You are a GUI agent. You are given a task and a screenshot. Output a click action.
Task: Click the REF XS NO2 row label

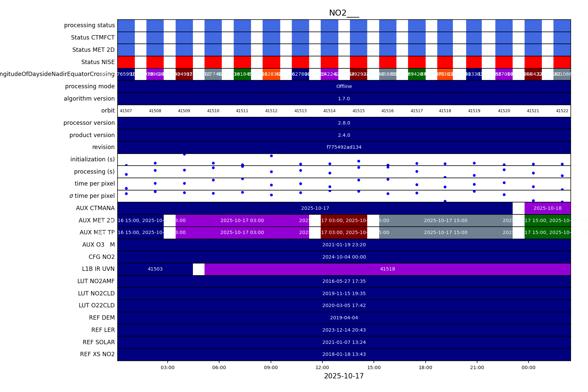(97, 354)
